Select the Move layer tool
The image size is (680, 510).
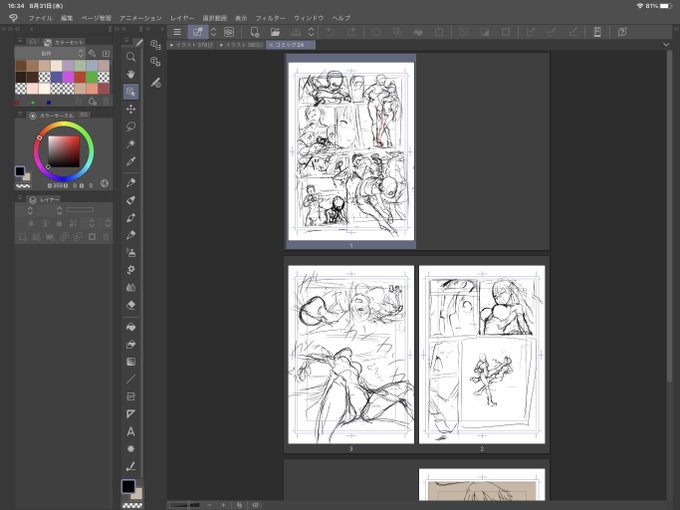coord(131,109)
